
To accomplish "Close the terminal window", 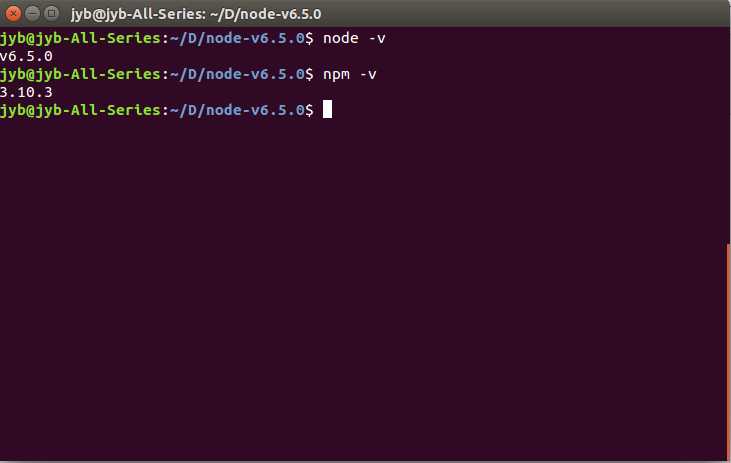I will tap(15, 11).
